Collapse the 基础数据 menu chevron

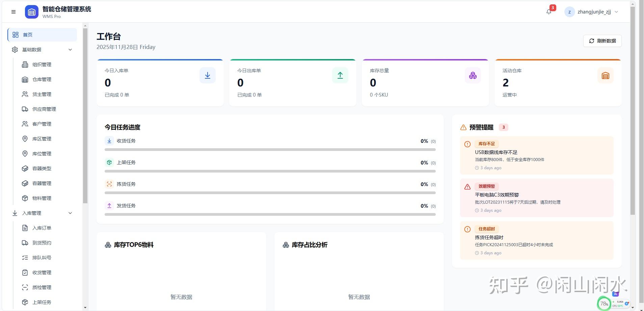[70, 50]
